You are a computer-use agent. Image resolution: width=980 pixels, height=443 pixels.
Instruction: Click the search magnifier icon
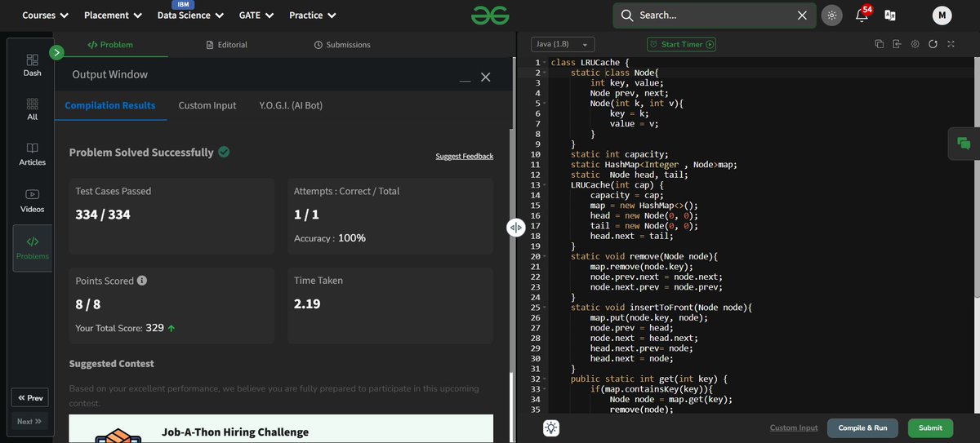tap(627, 15)
